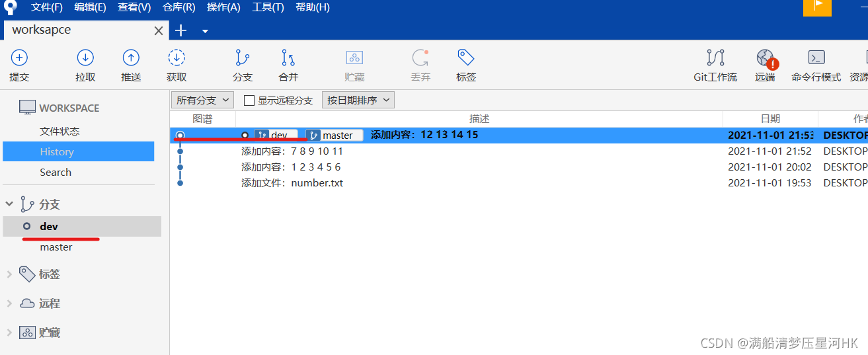Open the 文件(F) menu
Viewport: 868px width, 355px height.
47,7
